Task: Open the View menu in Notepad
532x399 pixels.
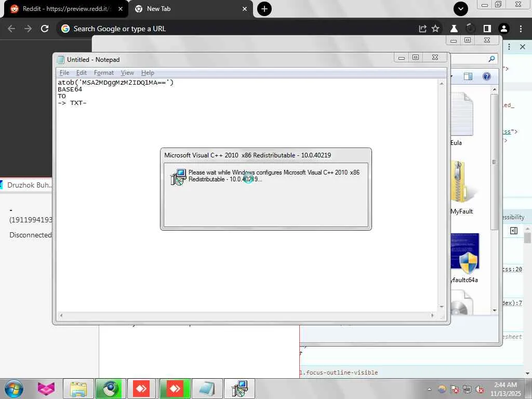Action: coord(127,73)
